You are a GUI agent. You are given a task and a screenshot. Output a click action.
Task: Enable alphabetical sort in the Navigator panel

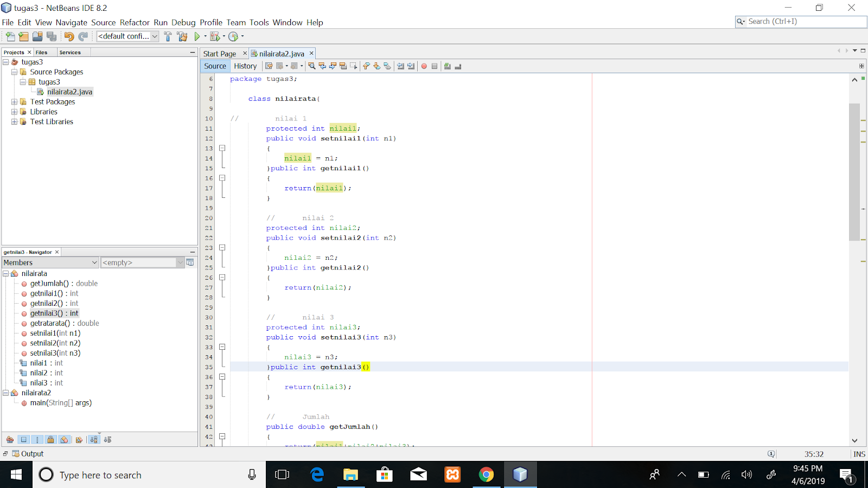(x=93, y=439)
